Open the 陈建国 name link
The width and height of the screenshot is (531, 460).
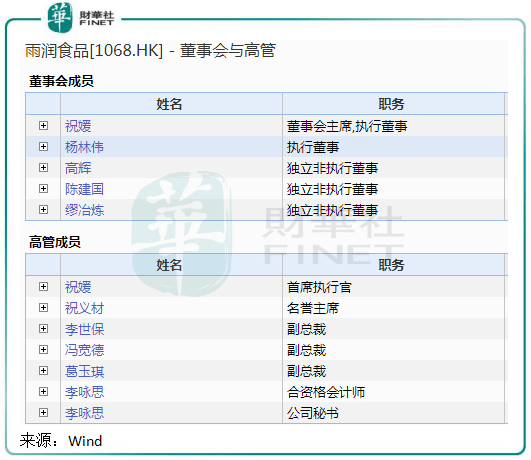tap(84, 189)
